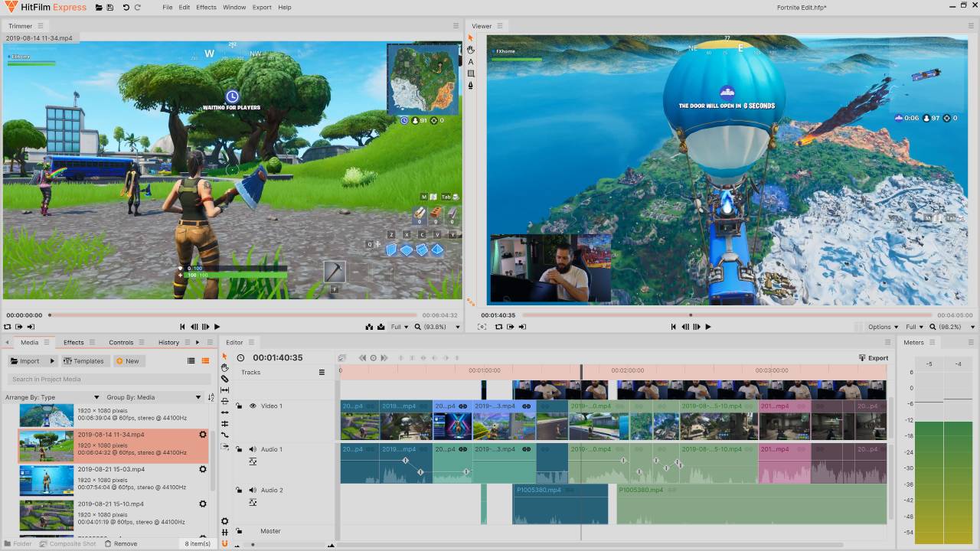Viewport: 980px width, 551px height.
Task: Choose the Rate Stretch tool in the Editor
Action: click(225, 435)
